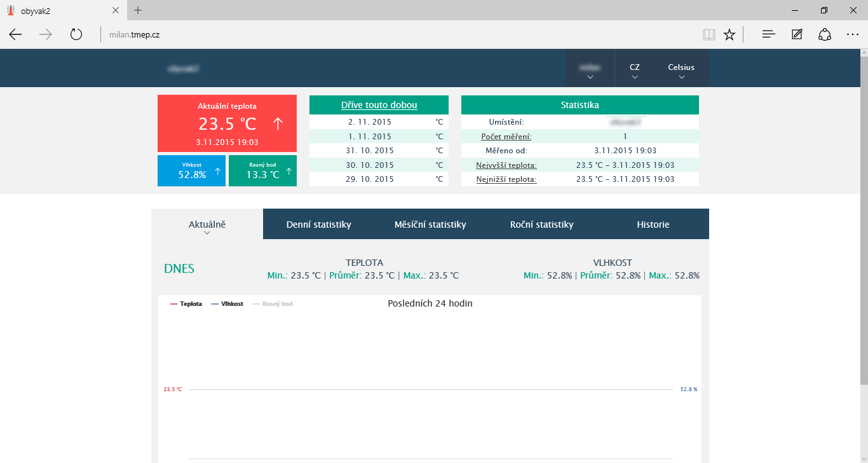Switch to Roční statistiky tab
Viewport: 868px width, 463px height.
pyautogui.click(x=542, y=224)
